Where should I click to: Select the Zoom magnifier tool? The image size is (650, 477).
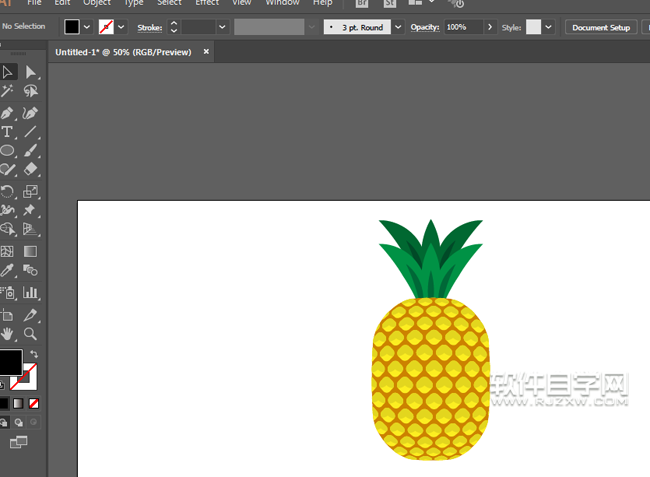(31, 334)
